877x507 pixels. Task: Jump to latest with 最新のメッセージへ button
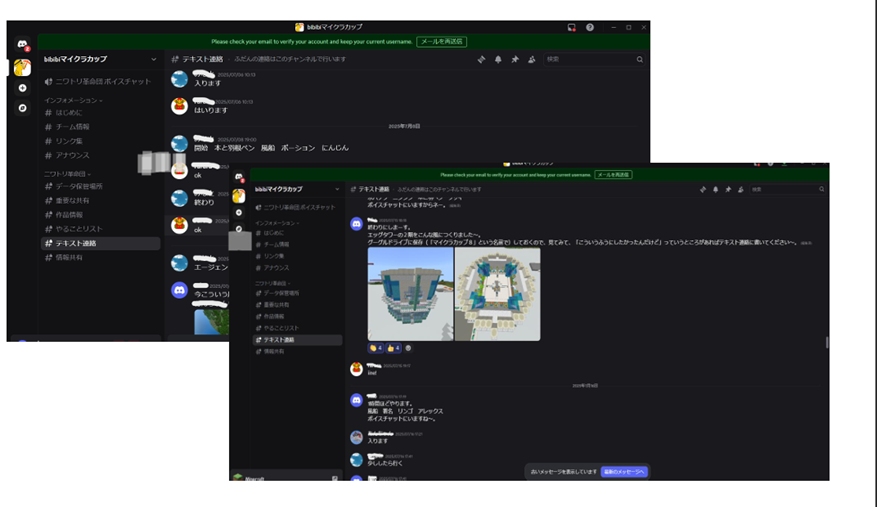click(624, 472)
